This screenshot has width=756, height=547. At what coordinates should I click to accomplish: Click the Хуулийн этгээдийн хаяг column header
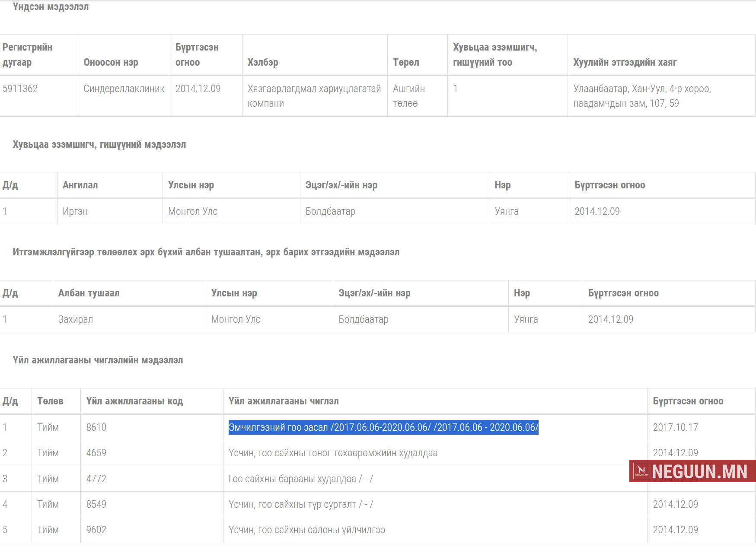625,62
